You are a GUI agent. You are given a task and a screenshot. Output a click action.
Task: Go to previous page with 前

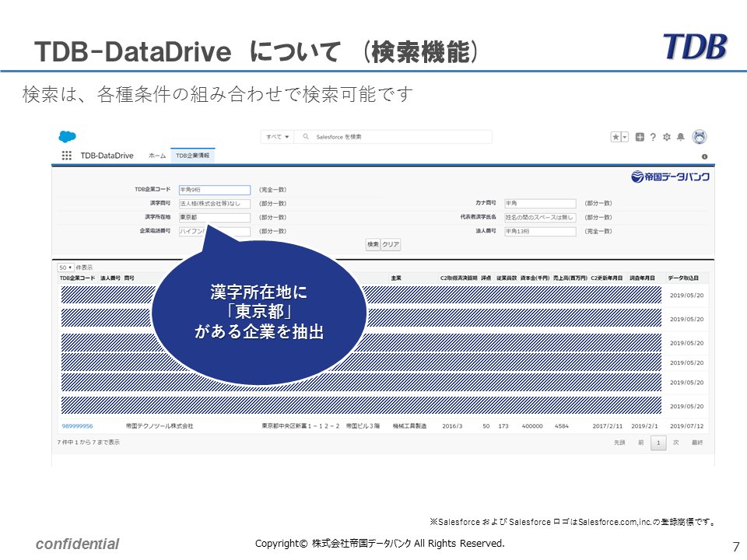click(x=640, y=443)
